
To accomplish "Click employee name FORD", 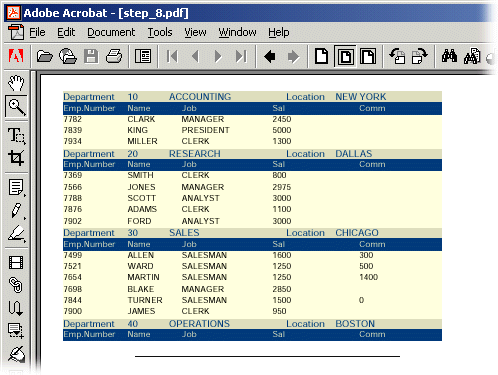I will 139,221.
